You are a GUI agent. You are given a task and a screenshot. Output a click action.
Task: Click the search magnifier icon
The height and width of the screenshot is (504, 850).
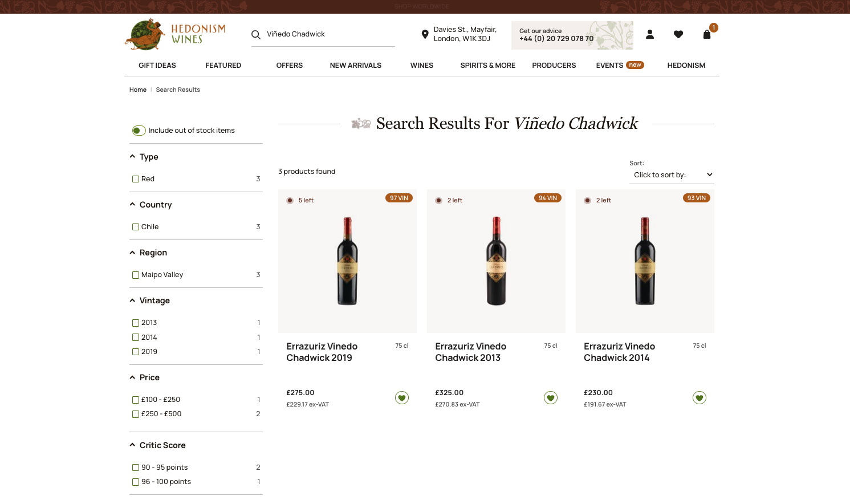[x=256, y=34]
